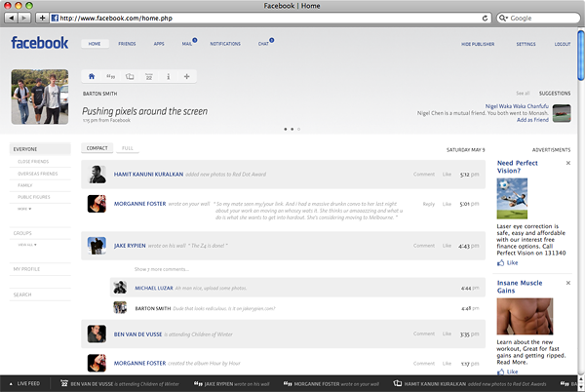Open FRIENDS in navigation
Screen dimensions: 585x392
[x=127, y=44]
